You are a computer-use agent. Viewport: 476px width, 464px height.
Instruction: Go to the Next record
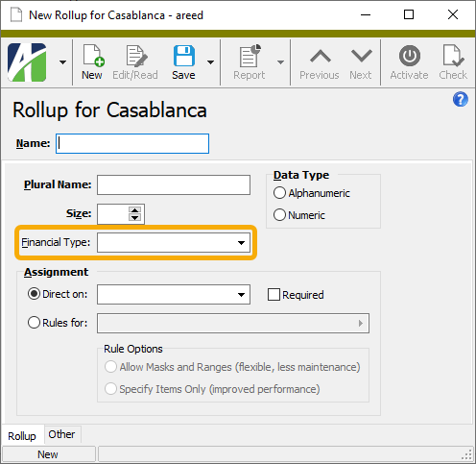tap(361, 63)
